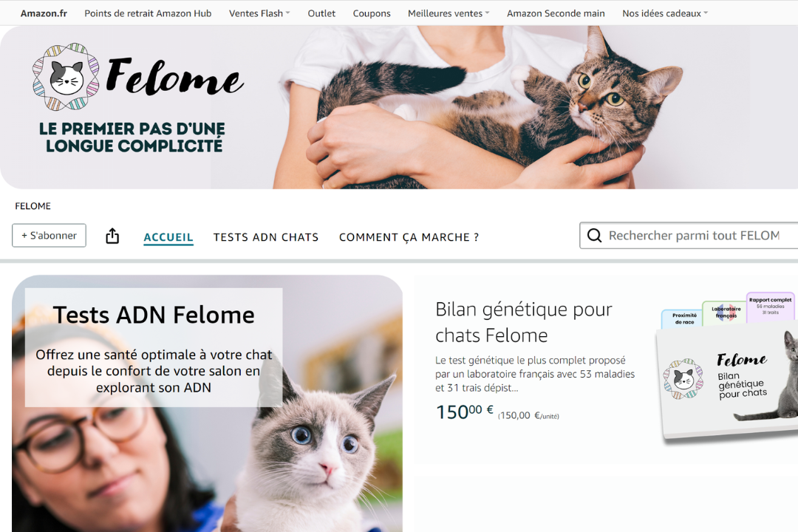Expand the Ventes Flash dropdown
The image size is (798, 532).
click(259, 13)
